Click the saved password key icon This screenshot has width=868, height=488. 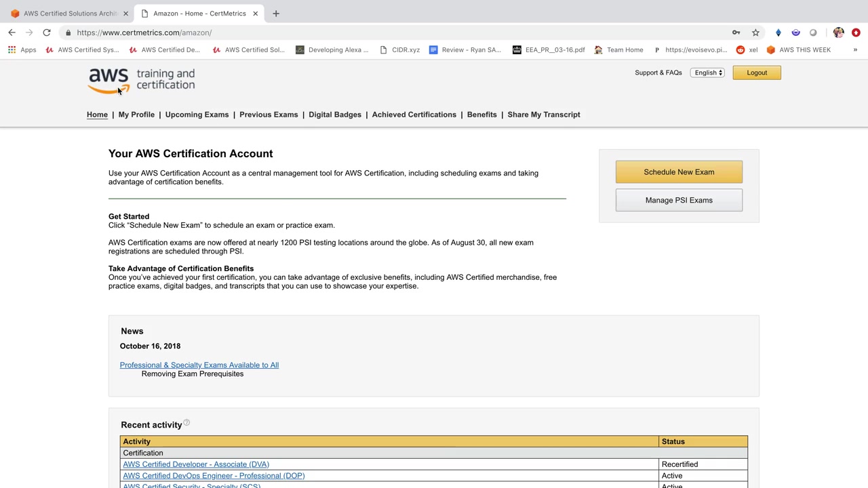(x=736, y=33)
